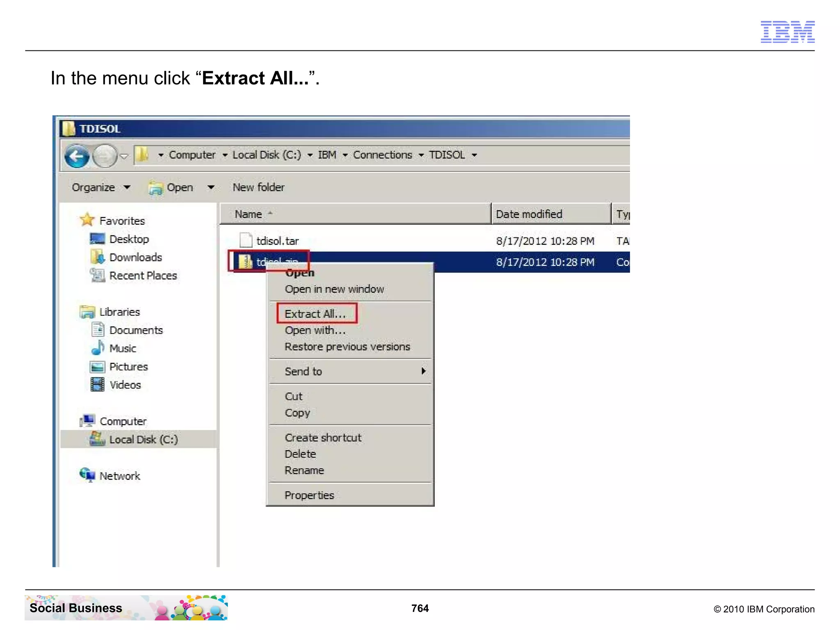Click the Desktop icon in Favorites

[x=97, y=239]
